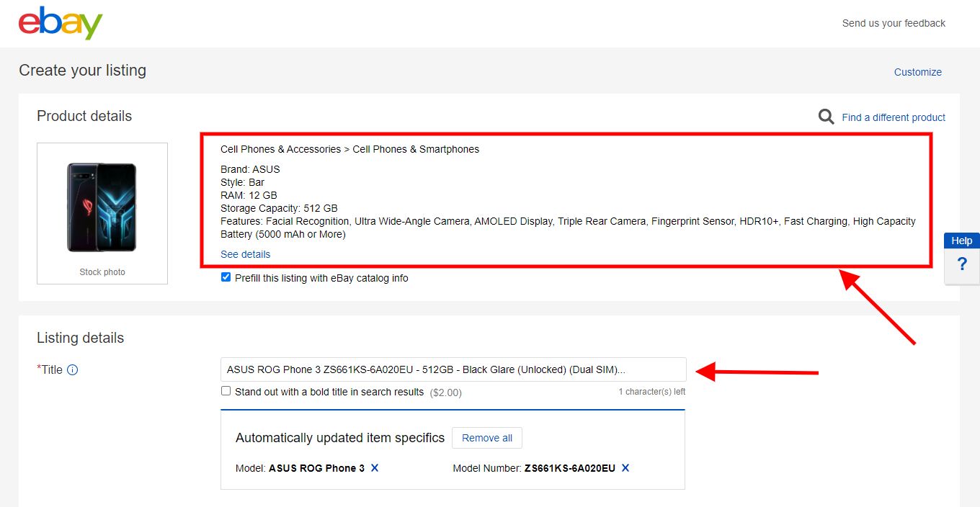Click the Product details heading
Screen dimensions: 980x507
[x=84, y=116]
